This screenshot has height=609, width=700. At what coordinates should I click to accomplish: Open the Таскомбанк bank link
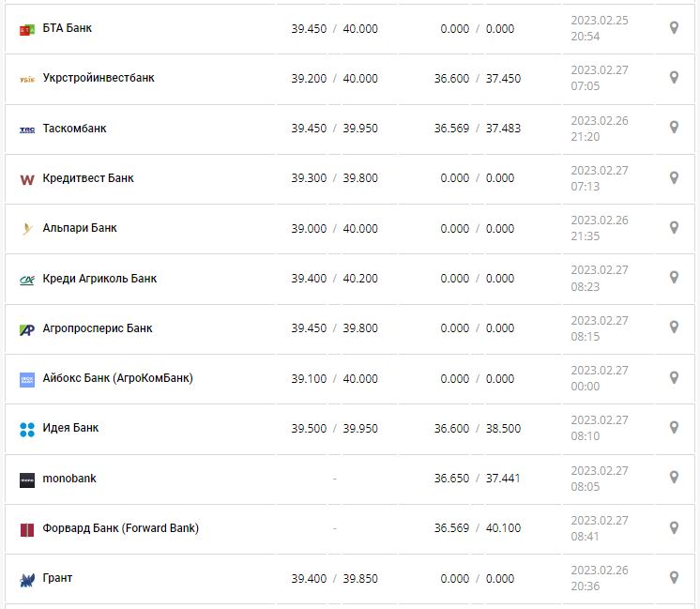pyautogui.click(x=75, y=129)
